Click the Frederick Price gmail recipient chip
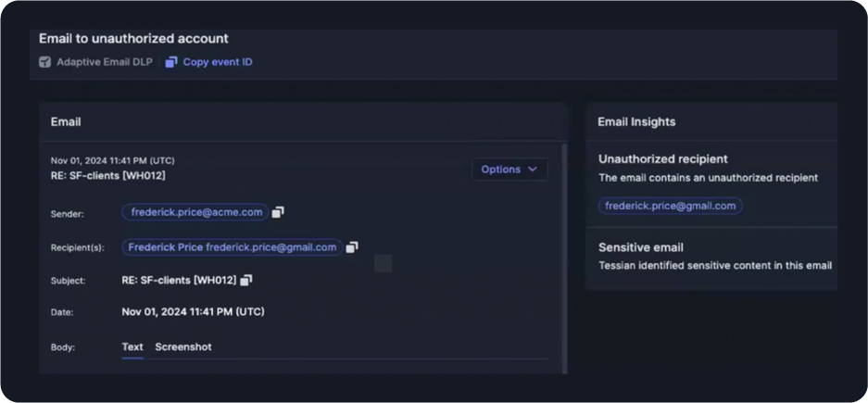868x403 pixels. click(x=232, y=247)
